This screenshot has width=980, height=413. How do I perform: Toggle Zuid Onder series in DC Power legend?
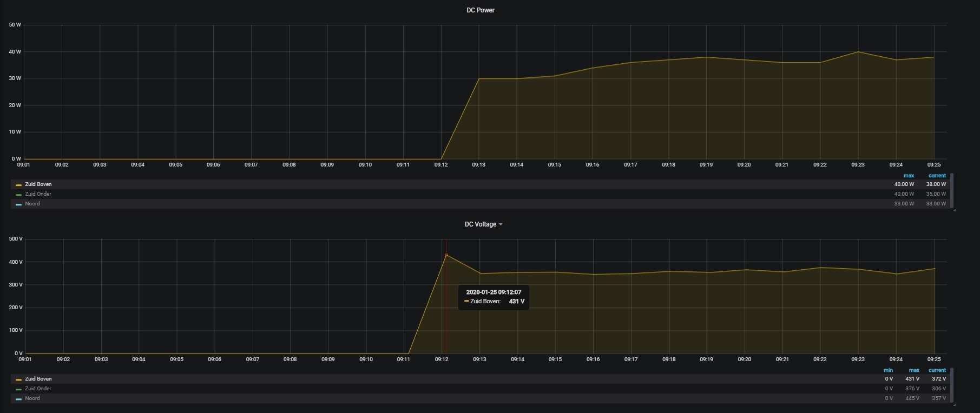pyautogui.click(x=38, y=194)
